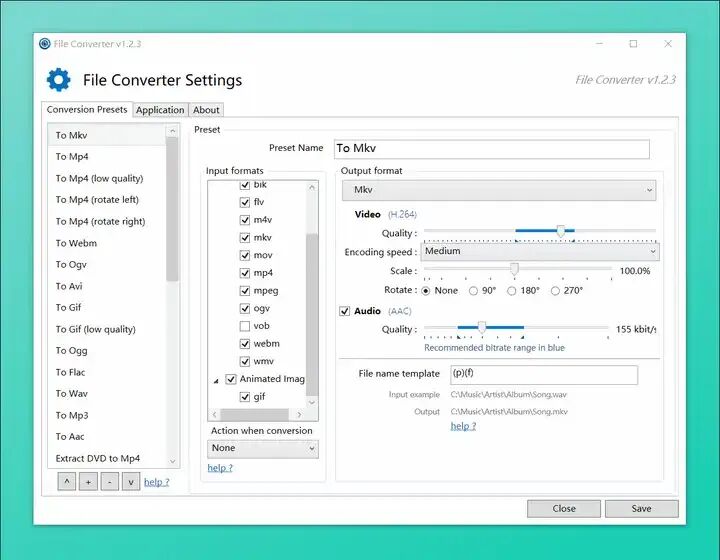The height and width of the screenshot is (560, 720).
Task: Open help link beside preset buttons
Action: tap(157, 482)
